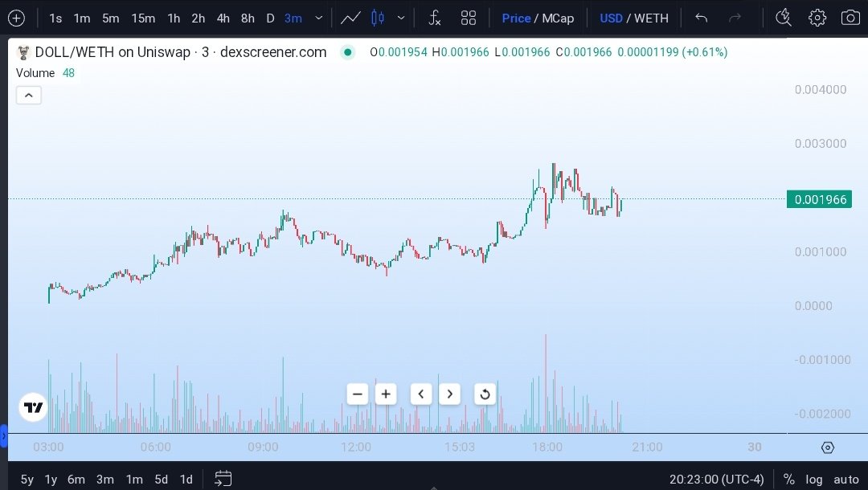Click the Volume indicator label
This screenshot has width=868, height=490.
point(35,73)
